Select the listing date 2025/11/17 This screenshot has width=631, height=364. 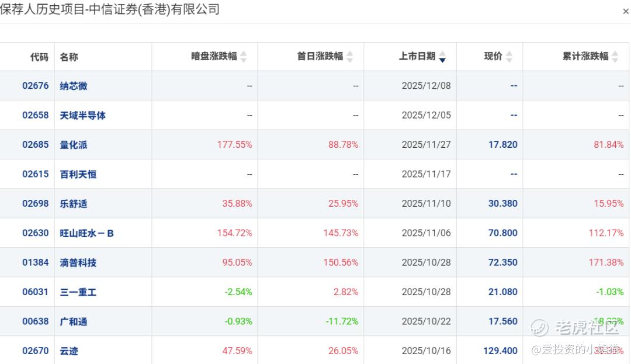tap(426, 174)
